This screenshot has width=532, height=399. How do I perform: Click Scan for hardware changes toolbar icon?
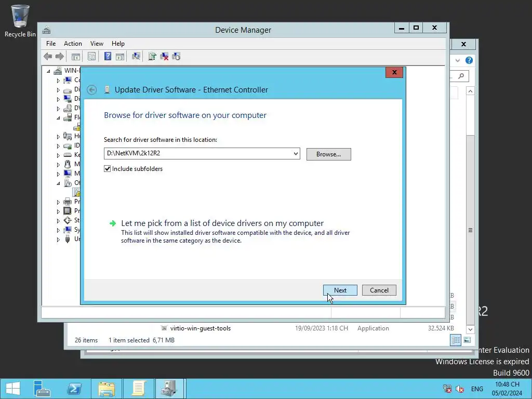click(136, 56)
